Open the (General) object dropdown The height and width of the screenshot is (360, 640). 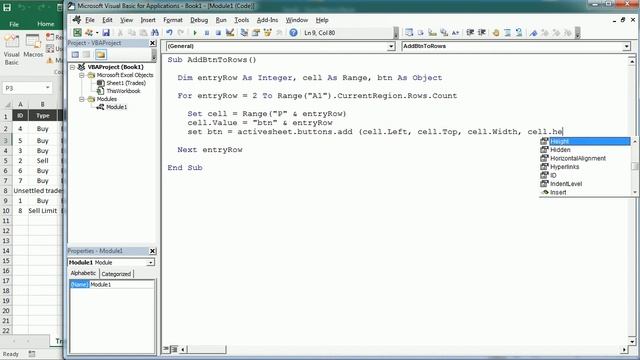[x=391, y=47]
